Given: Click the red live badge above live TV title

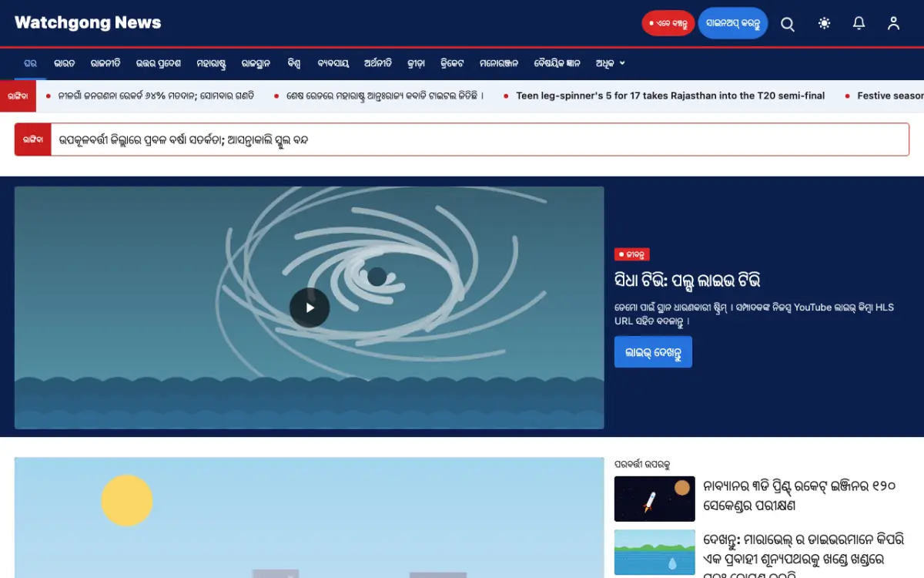Looking at the screenshot, I should click(x=632, y=254).
